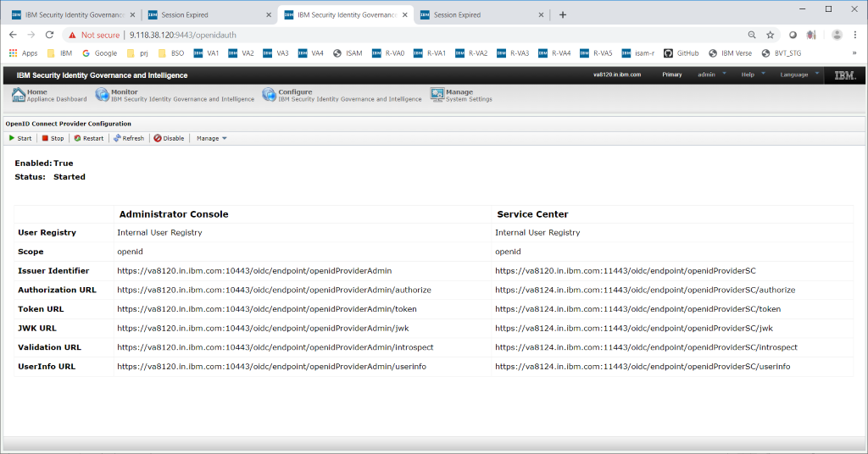Select Service Center UserInfo URL value
The image size is (868, 454).
point(643,367)
